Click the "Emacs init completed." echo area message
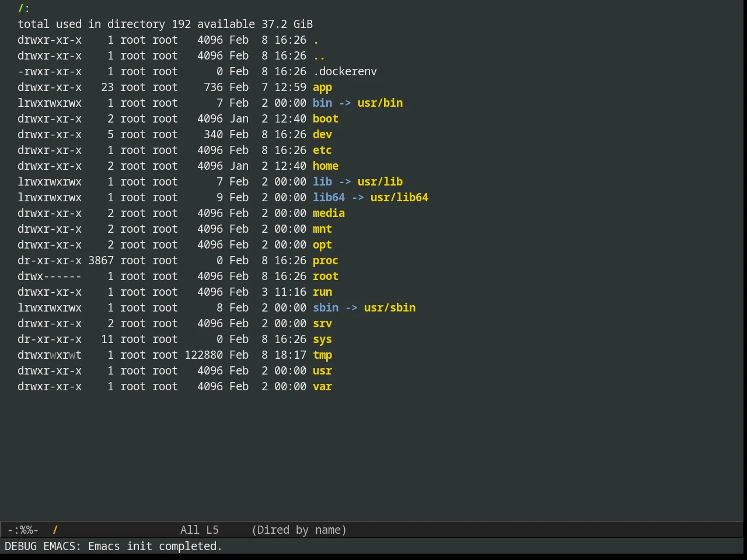 pyautogui.click(x=155, y=547)
